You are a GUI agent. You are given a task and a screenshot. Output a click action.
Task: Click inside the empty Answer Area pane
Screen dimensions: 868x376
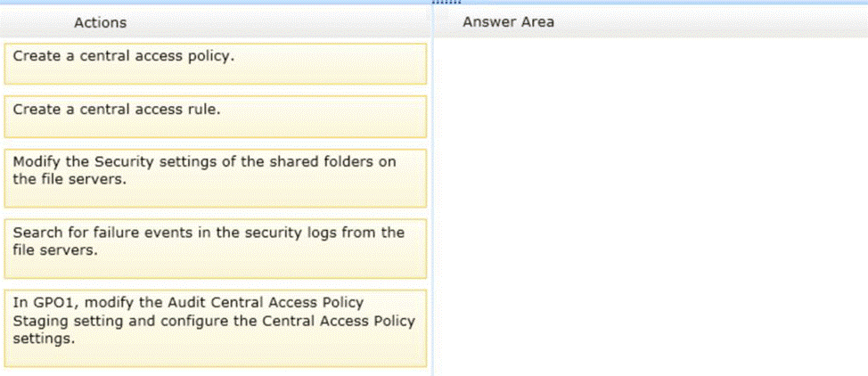pyautogui.click(x=649, y=205)
